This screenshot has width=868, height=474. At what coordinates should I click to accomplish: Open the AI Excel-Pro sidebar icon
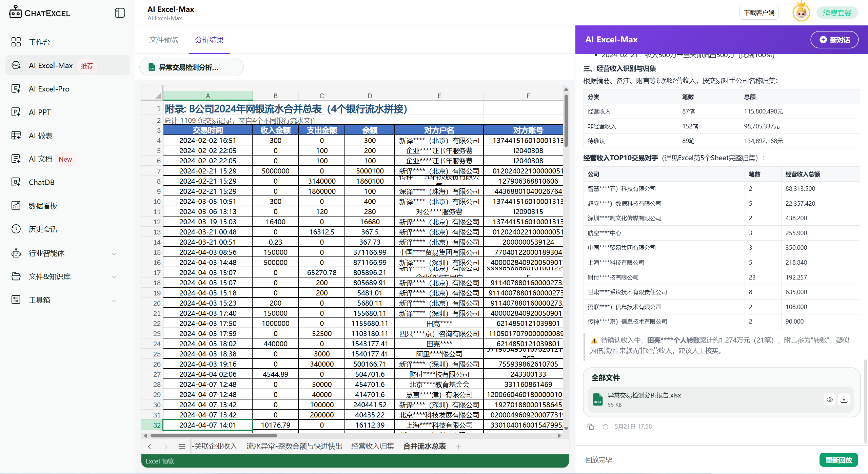16,89
